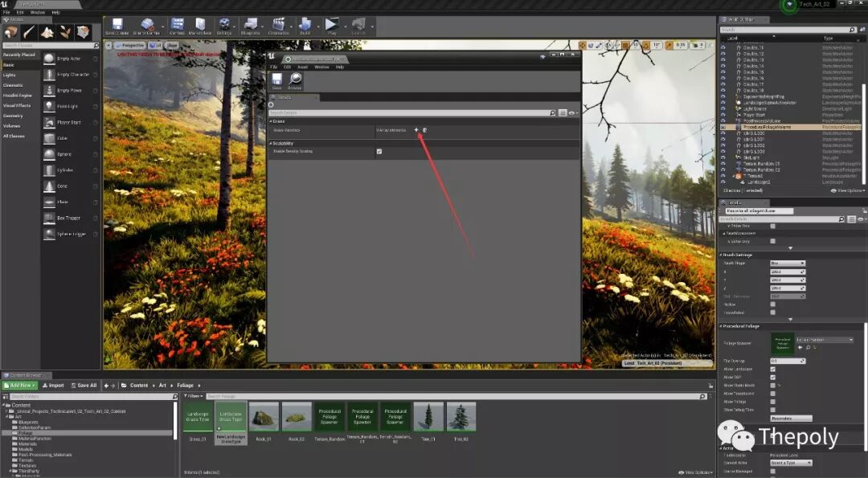
Task: Click the Point Light bulb icon
Action: click(x=49, y=106)
